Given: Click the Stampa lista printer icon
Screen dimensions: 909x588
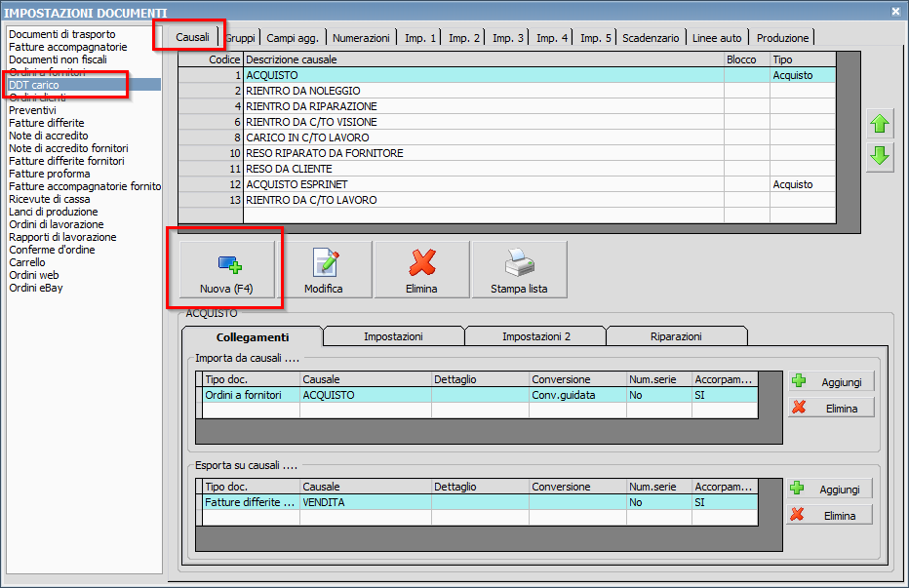Looking at the screenshot, I should (520, 262).
